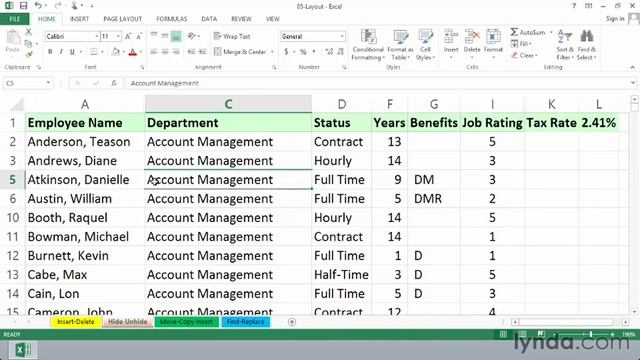Increase font size with the larger A
Screen dimensions: 640x360
(128, 36)
